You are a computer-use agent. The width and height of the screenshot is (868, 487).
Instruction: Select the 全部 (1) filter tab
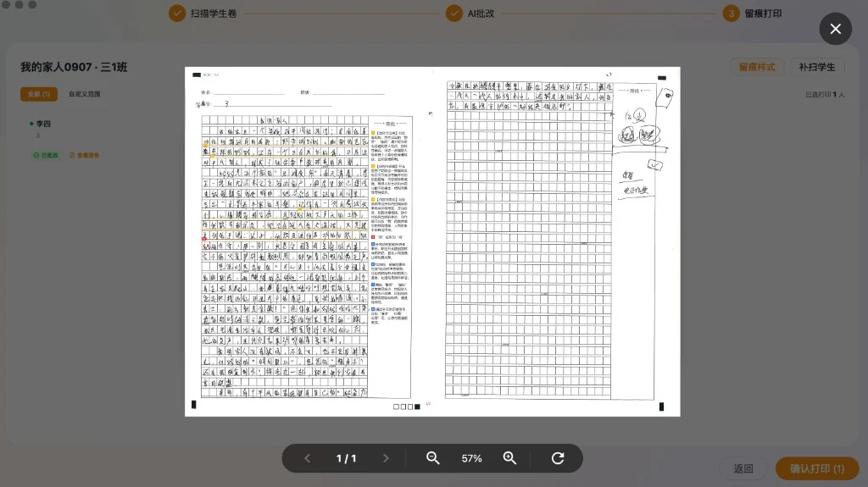[x=39, y=94]
